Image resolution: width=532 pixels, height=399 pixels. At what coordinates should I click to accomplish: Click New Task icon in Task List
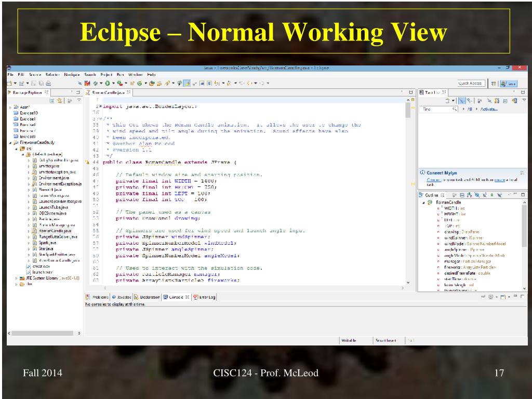tap(448, 101)
